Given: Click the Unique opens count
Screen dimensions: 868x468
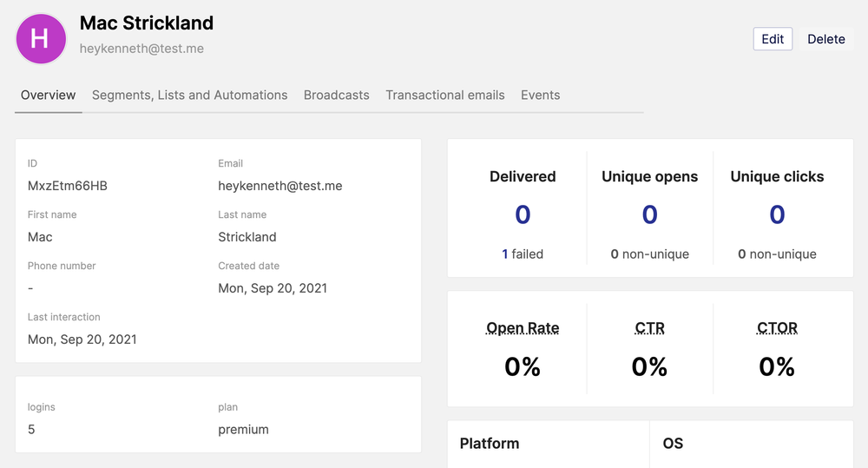Looking at the screenshot, I should (650, 214).
